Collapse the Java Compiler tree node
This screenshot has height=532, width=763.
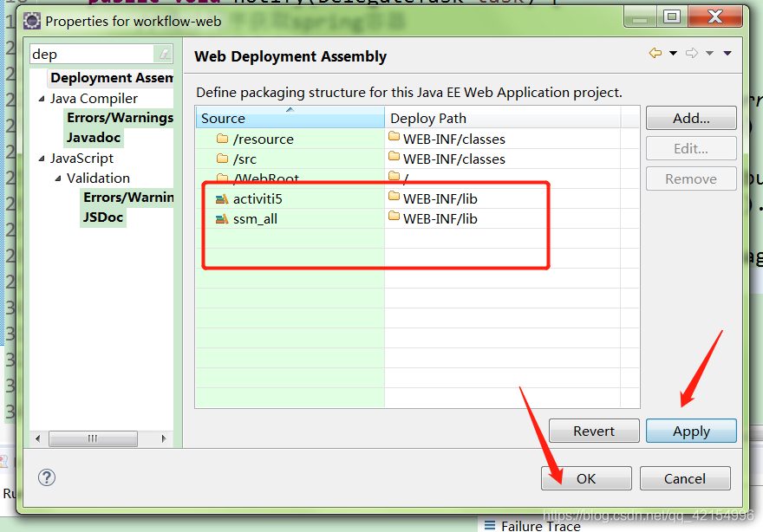(42, 99)
